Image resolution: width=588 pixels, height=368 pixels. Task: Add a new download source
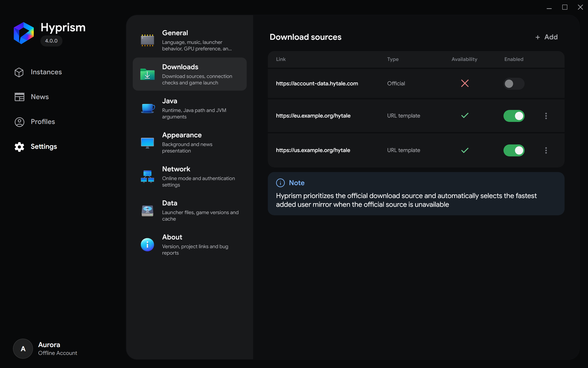(546, 37)
